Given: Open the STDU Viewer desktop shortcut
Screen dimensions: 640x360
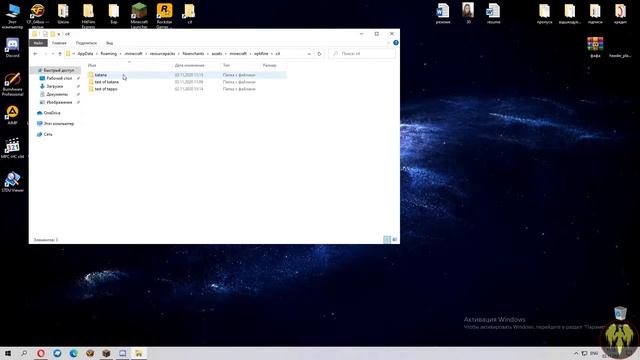Looking at the screenshot, I should (12, 182).
